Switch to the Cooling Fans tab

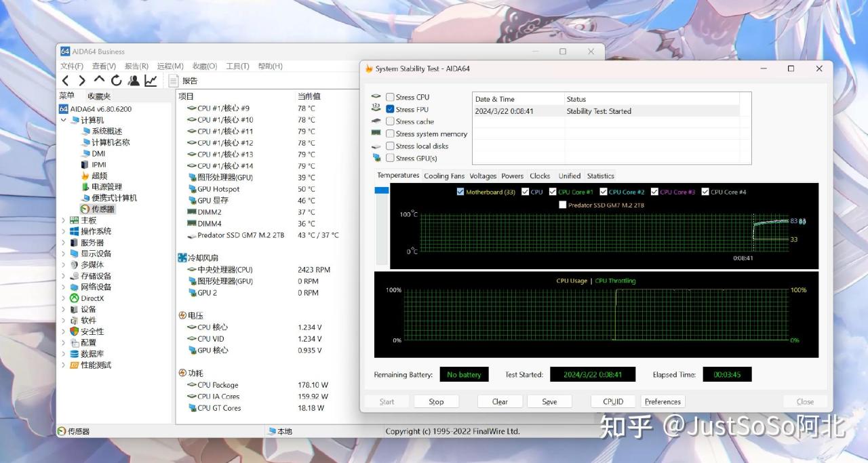(x=444, y=176)
